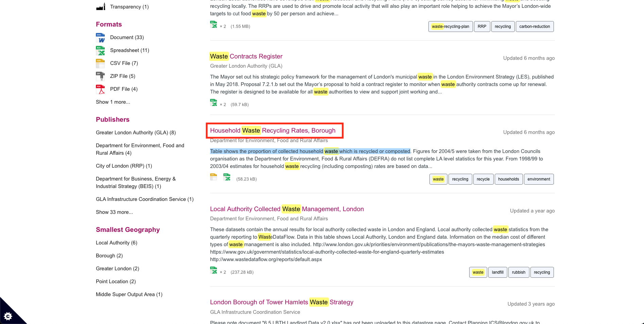The image size is (644, 324).
Task: Click CSV icon under Household Waste Recycling Rates
Action: pyautogui.click(x=214, y=177)
